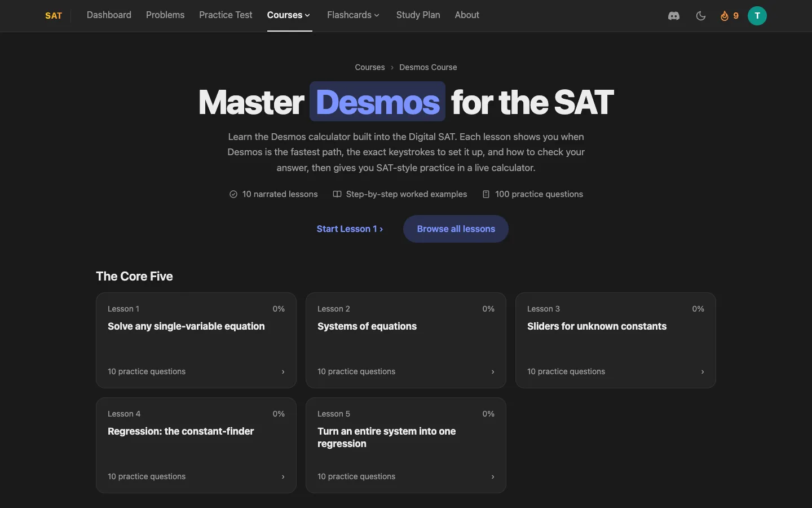
Task: Open the Study Plan page
Action: coord(418,15)
